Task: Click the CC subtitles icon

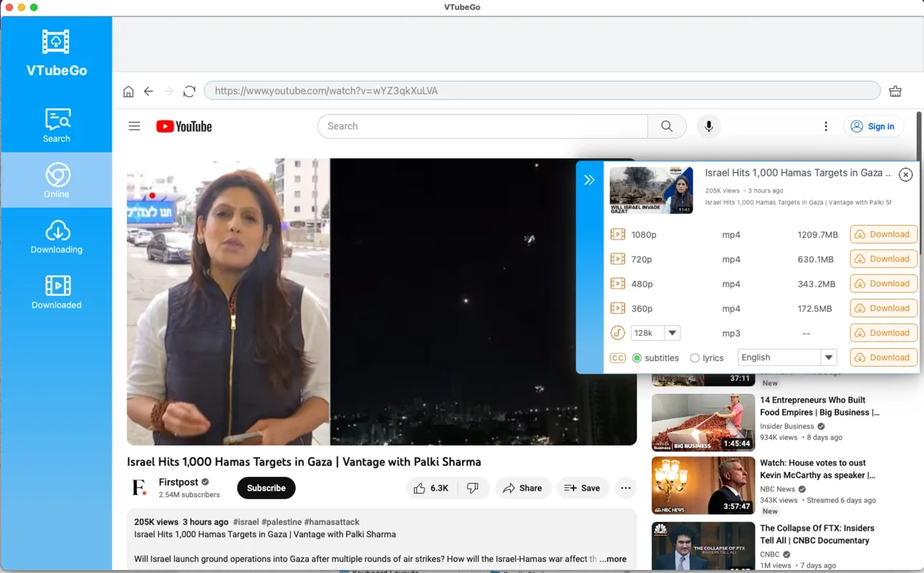Action: pyautogui.click(x=617, y=358)
